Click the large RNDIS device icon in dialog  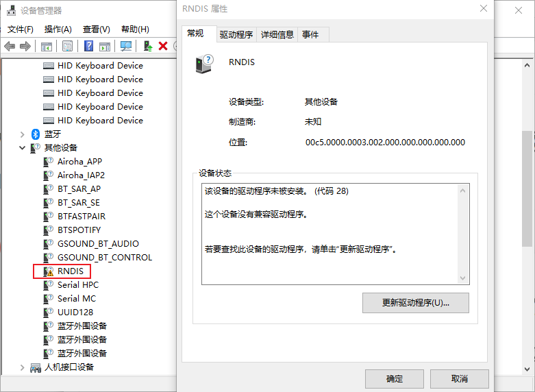204,64
